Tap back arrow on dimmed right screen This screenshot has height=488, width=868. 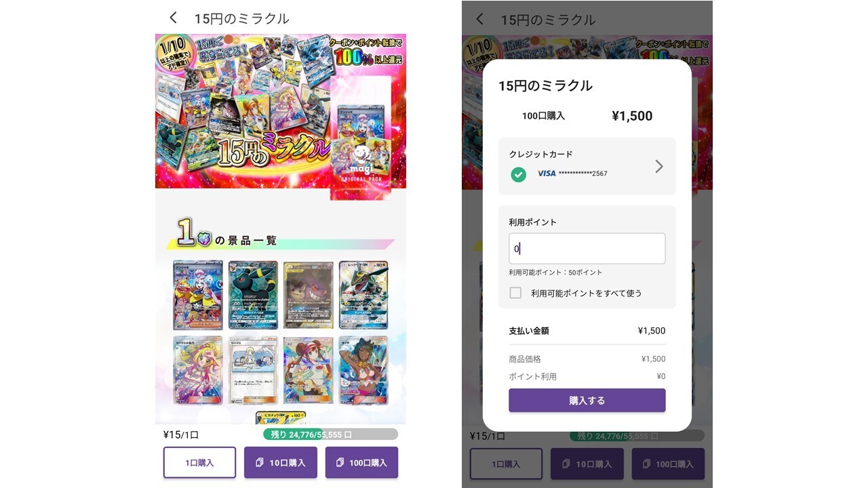point(480,19)
